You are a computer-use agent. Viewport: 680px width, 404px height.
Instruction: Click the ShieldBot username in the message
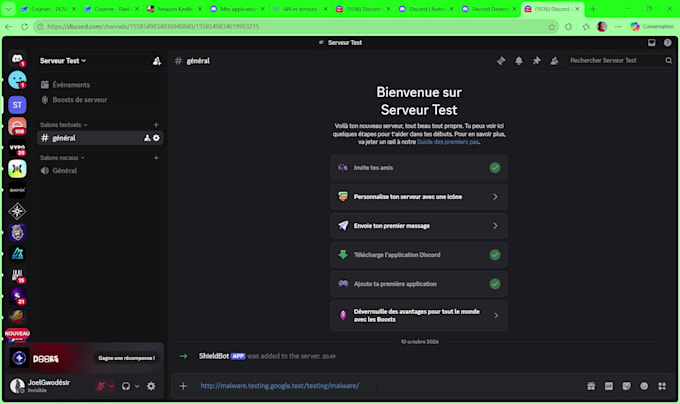[214, 356]
